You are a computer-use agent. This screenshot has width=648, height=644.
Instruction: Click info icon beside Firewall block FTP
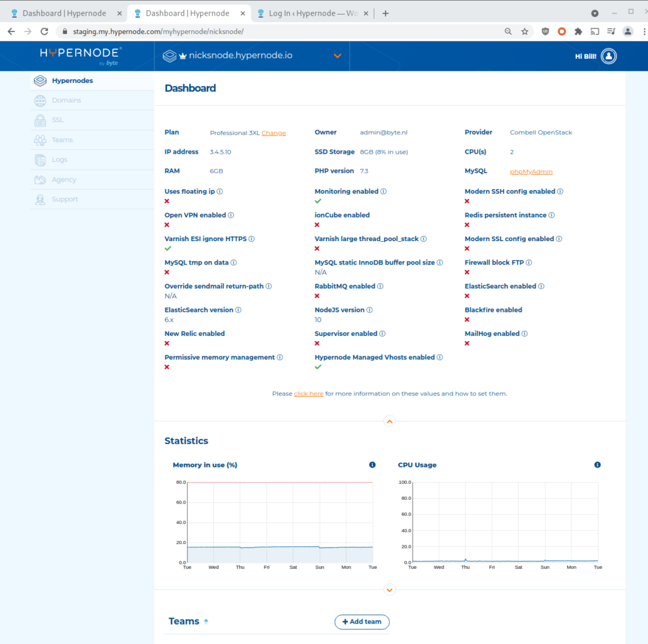[x=528, y=263]
